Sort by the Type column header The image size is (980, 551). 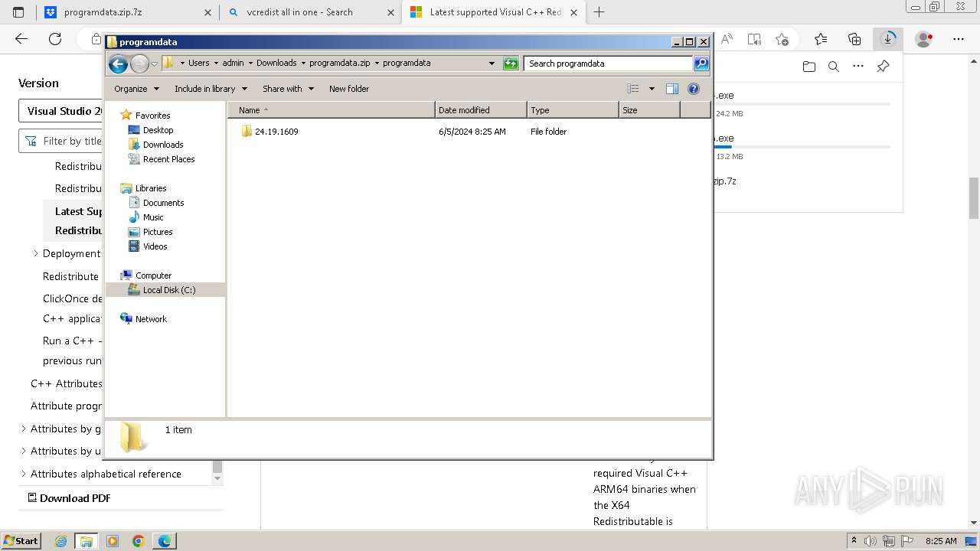point(573,110)
